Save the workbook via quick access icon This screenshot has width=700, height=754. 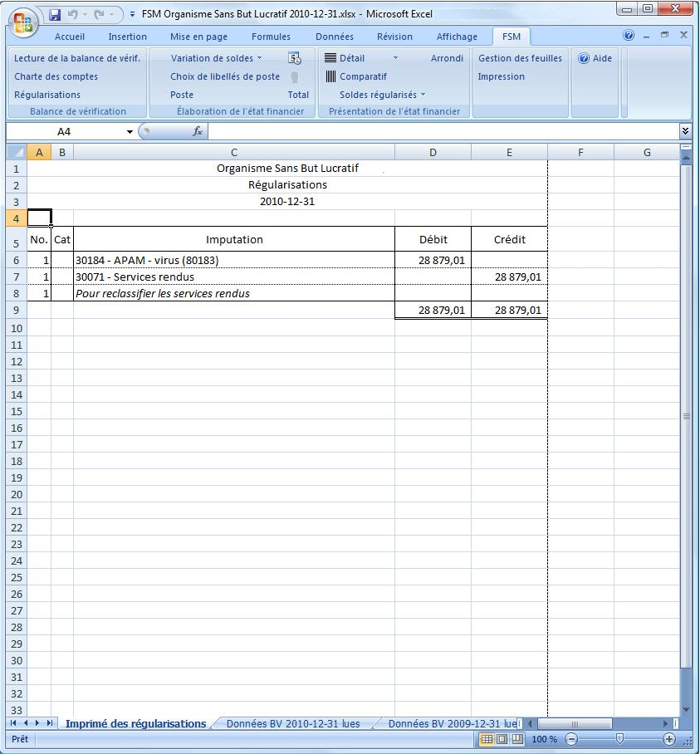[x=55, y=15]
